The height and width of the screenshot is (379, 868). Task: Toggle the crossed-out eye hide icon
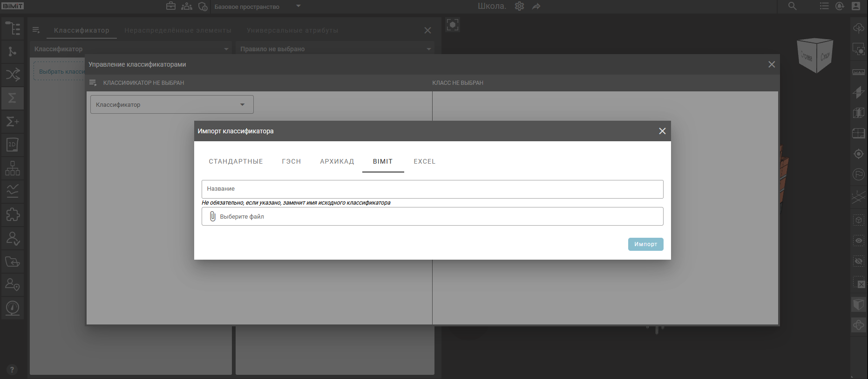(x=858, y=261)
